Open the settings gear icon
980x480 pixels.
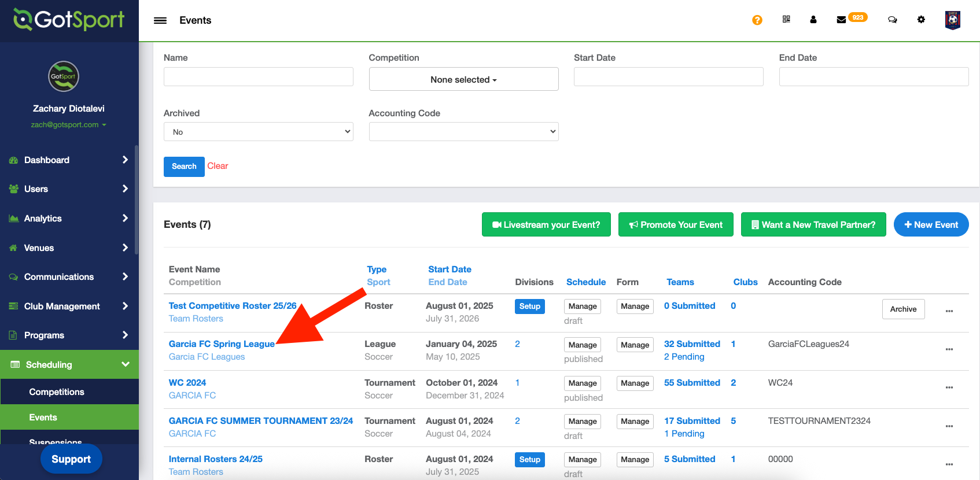point(921,20)
